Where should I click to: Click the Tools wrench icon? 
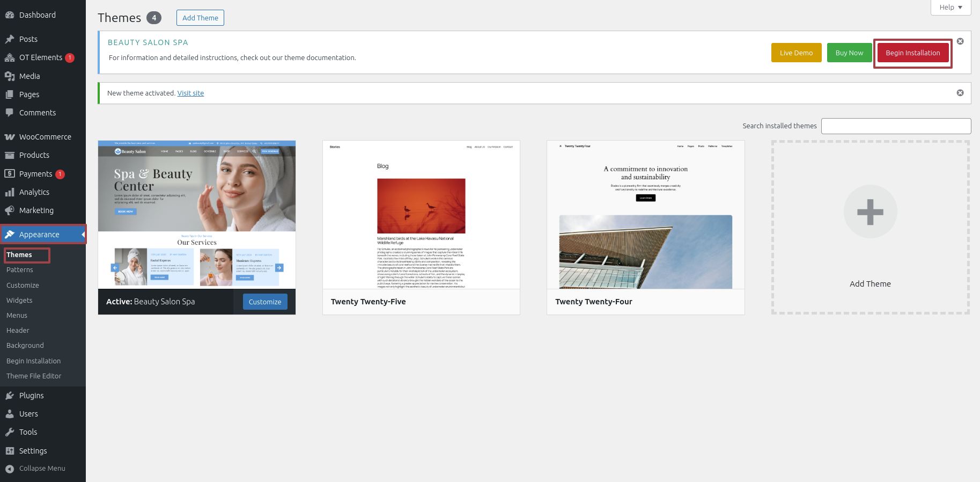click(x=10, y=432)
